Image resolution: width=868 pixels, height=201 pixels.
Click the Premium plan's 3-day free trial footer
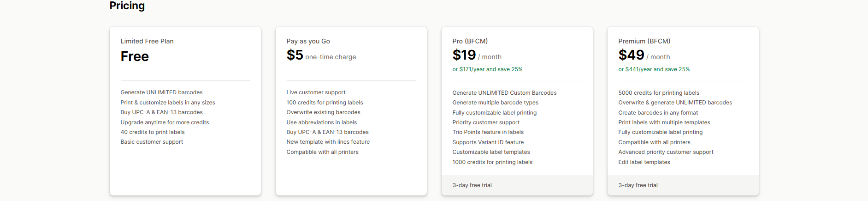point(638,185)
